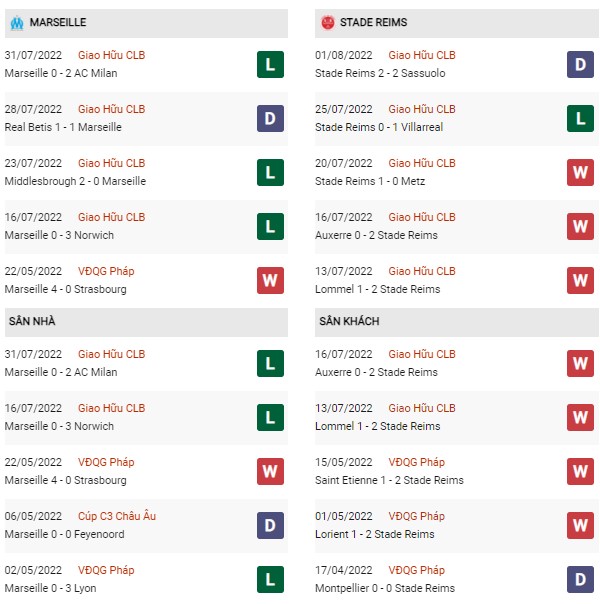This screenshot has height=604, width=600.
Task: Click the Middlesbrough 2 - 0 Marseille result
Action: [x=75, y=181]
